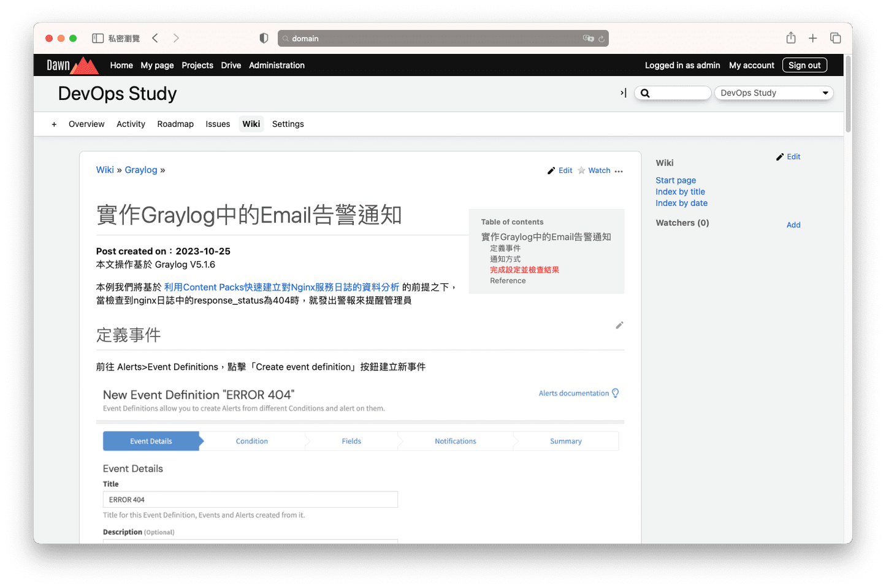This screenshot has height=588, width=886.
Task: Click the Dawn logo in header
Action: tap(72, 65)
